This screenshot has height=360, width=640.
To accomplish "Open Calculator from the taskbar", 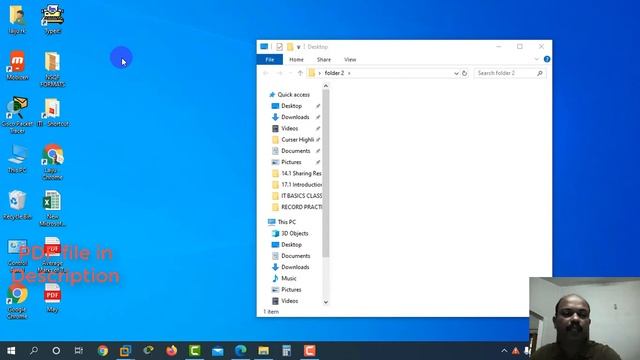I will coord(287,351).
